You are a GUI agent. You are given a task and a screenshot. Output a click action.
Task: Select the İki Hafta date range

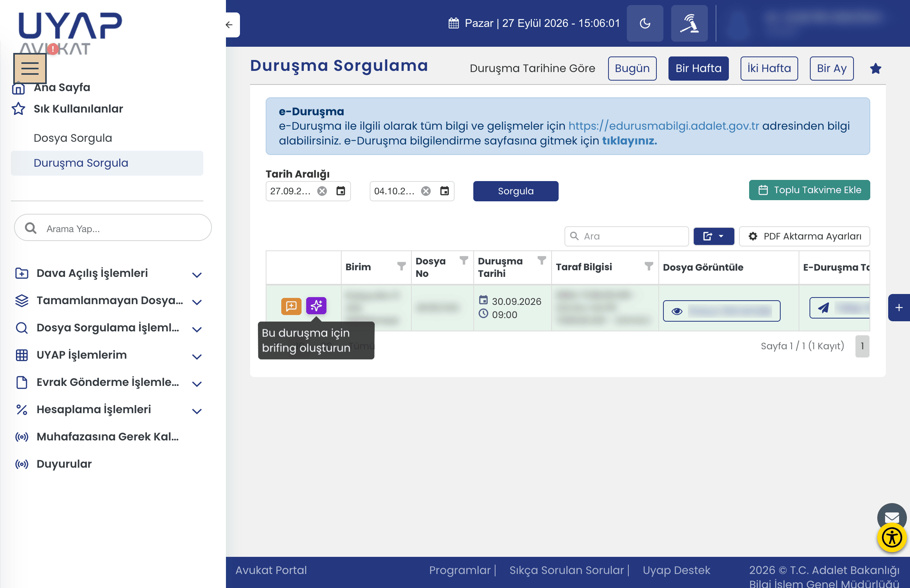pos(769,69)
